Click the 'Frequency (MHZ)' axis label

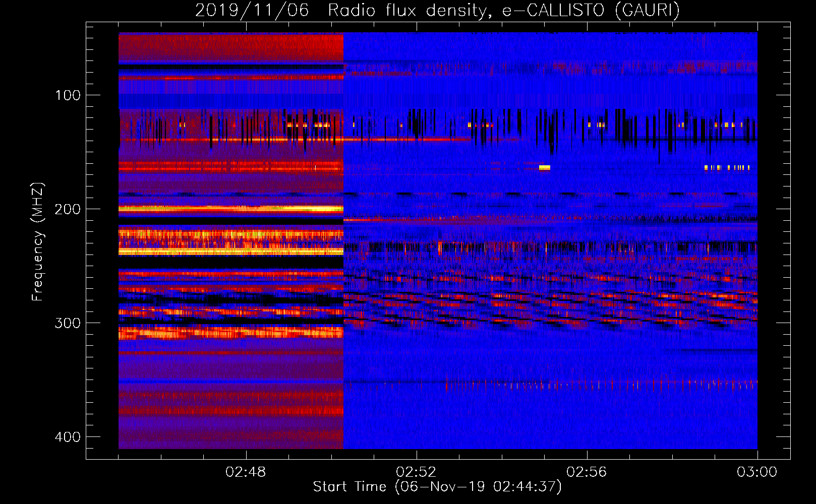coord(38,241)
